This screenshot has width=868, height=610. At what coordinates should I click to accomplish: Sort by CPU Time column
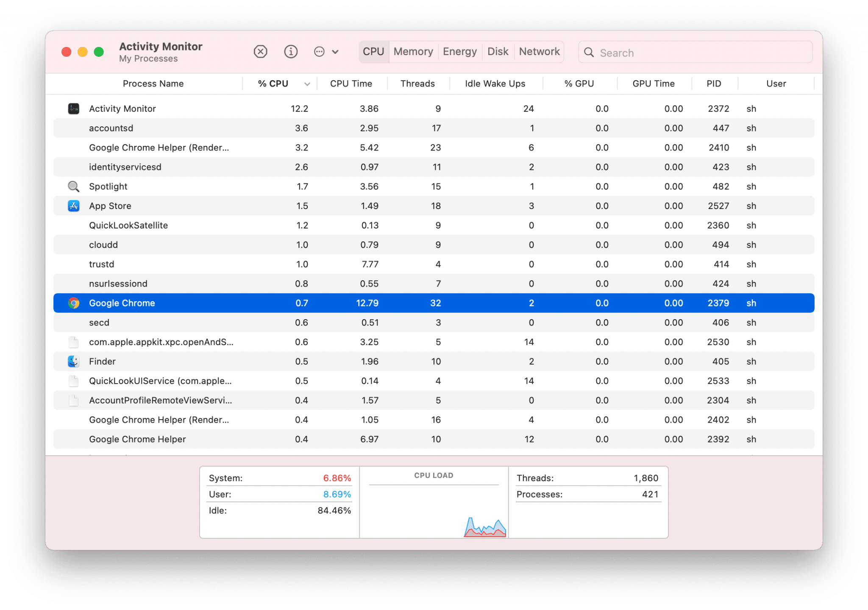click(351, 84)
